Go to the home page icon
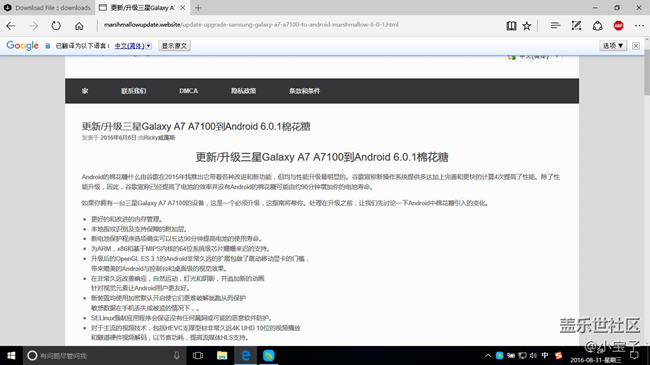 click(x=79, y=26)
